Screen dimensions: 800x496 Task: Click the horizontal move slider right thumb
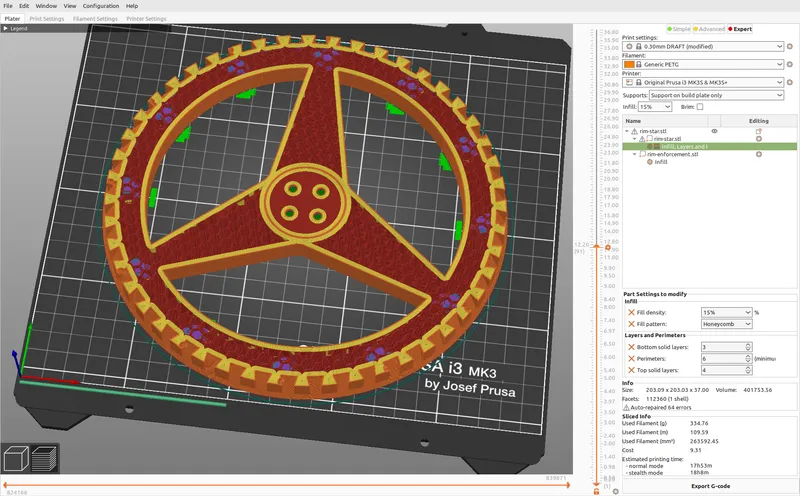coord(567,485)
